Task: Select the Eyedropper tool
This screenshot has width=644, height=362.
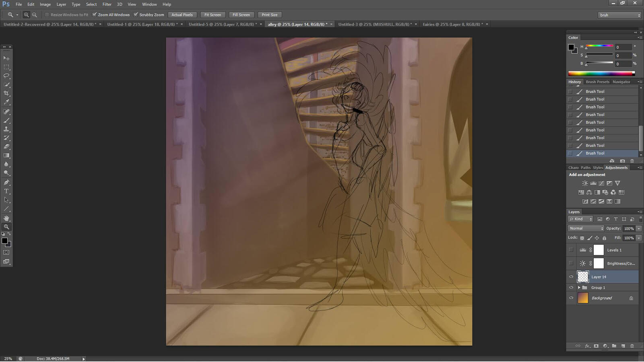Action: [6, 102]
